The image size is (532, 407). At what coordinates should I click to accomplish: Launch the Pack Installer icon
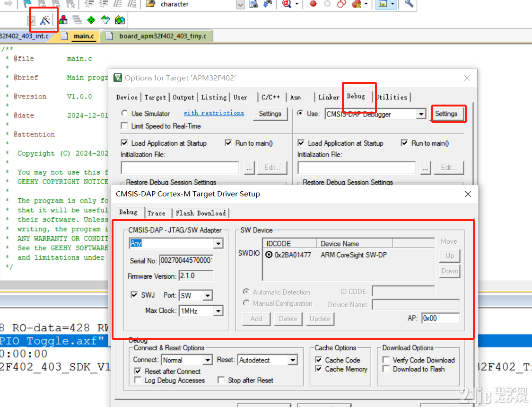pos(120,20)
